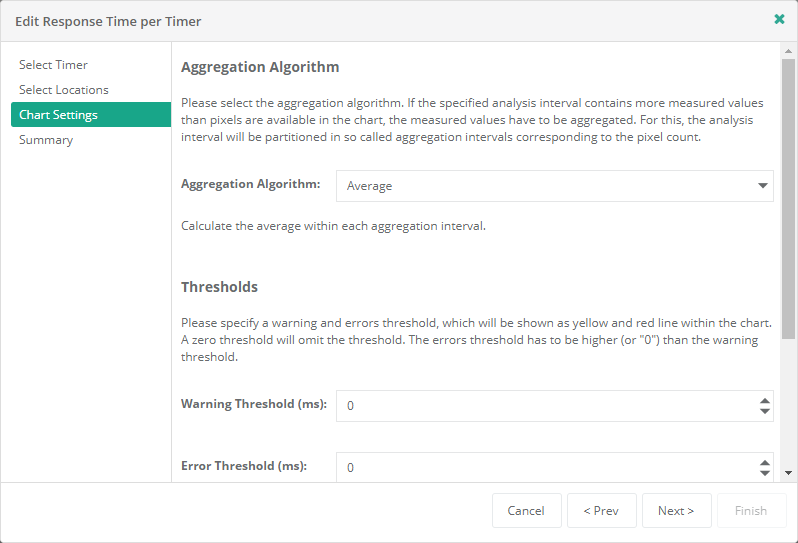Decrease the Warning Threshold value with down arrow

pos(765,412)
